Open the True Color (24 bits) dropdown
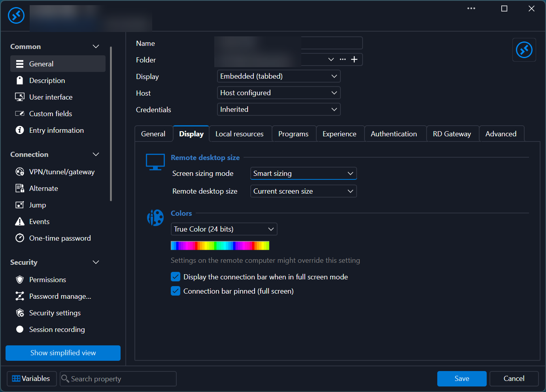 point(224,229)
